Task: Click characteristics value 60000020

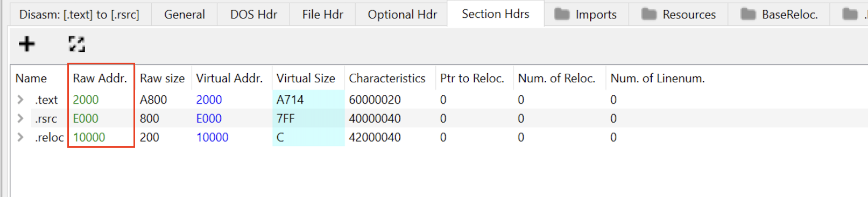Action: click(x=375, y=100)
